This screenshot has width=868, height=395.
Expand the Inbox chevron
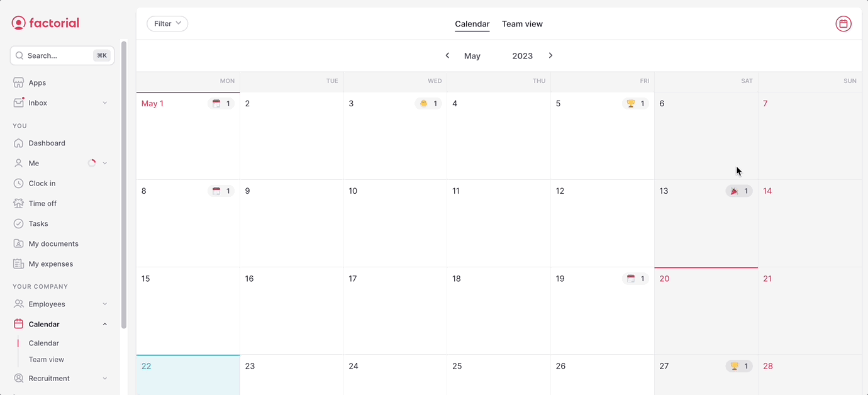[104, 103]
